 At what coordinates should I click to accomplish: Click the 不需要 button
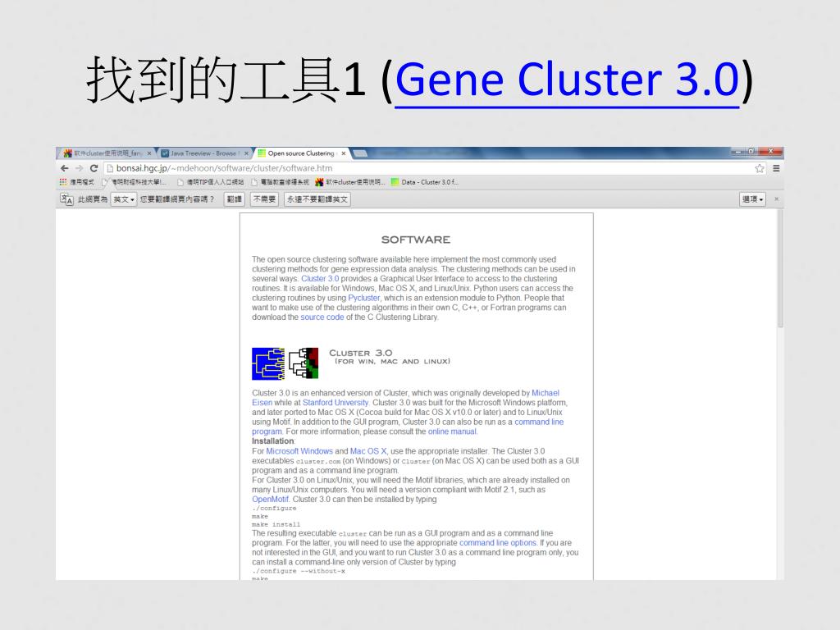tap(264, 199)
